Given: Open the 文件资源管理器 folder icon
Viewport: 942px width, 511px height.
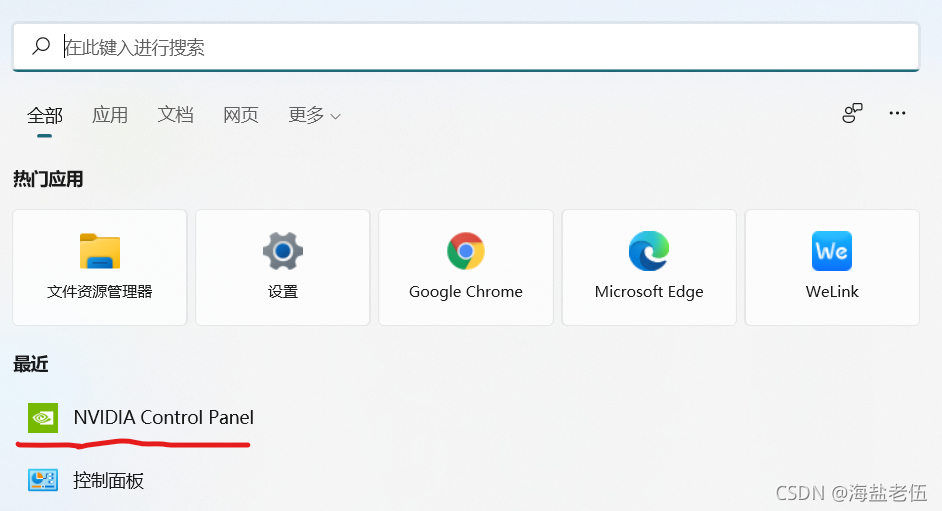Looking at the screenshot, I should [100, 251].
